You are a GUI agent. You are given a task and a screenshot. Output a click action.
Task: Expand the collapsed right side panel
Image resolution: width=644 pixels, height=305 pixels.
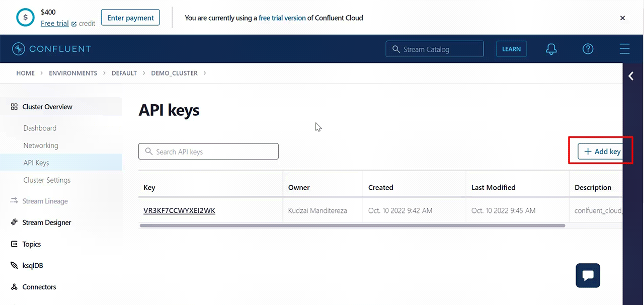click(631, 76)
